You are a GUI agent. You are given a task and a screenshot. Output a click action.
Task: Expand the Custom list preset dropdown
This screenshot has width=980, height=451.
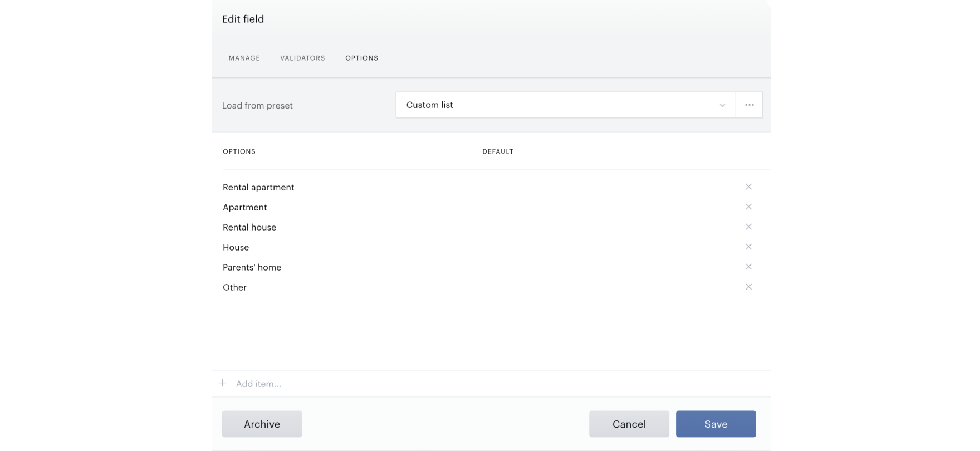[x=566, y=105]
